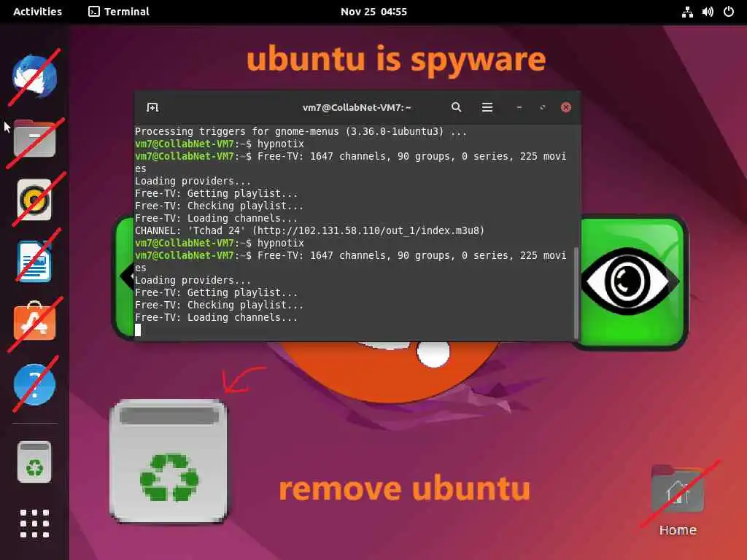Open terminal search magnifier icon
Viewport: 747px width, 560px height.
pos(457,107)
